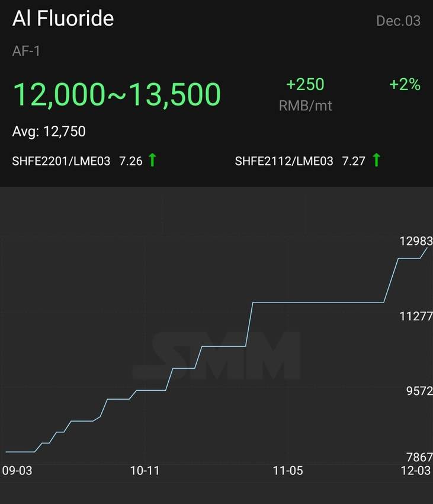Select the 09-03 date on chart axis
This screenshot has height=504, width=433.
(17, 471)
